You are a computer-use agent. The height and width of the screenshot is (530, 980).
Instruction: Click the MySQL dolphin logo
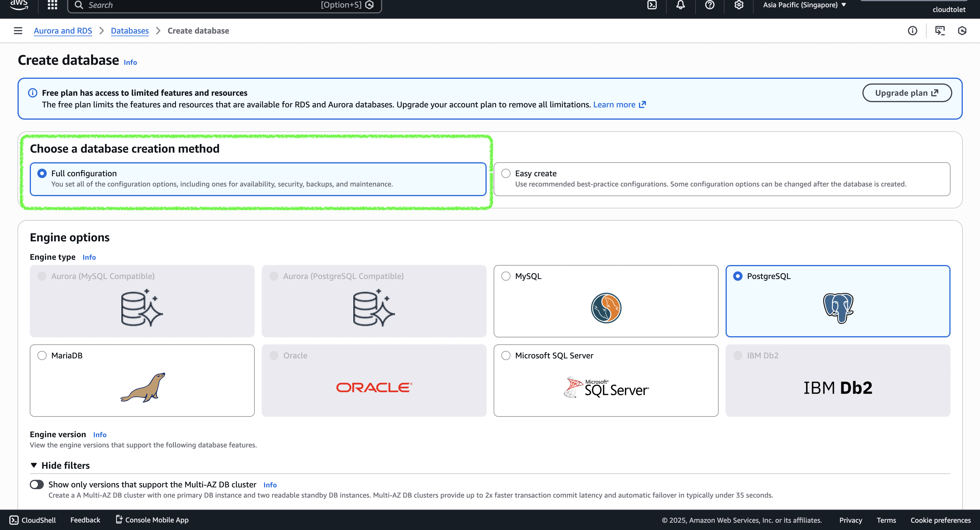pyautogui.click(x=606, y=308)
